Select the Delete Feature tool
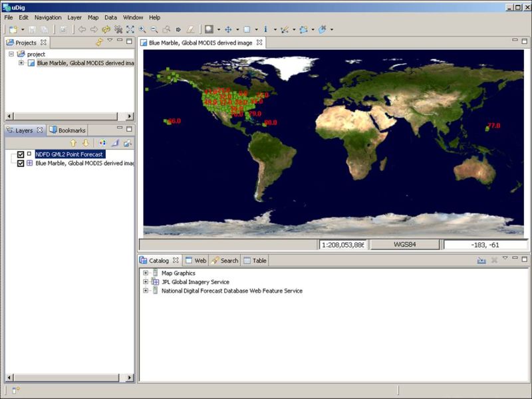Viewport: 532px width, 399px height. click(x=322, y=29)
